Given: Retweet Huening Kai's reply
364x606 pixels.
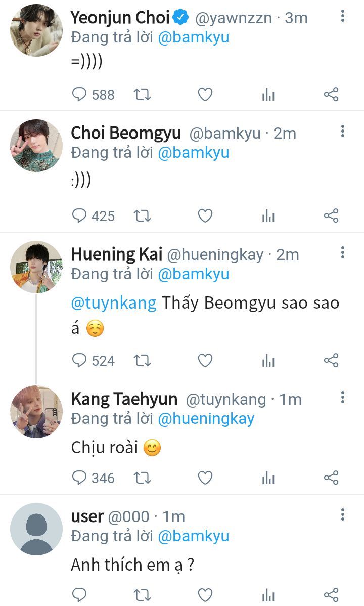Looking at the screenshot, I should point(142,361).
